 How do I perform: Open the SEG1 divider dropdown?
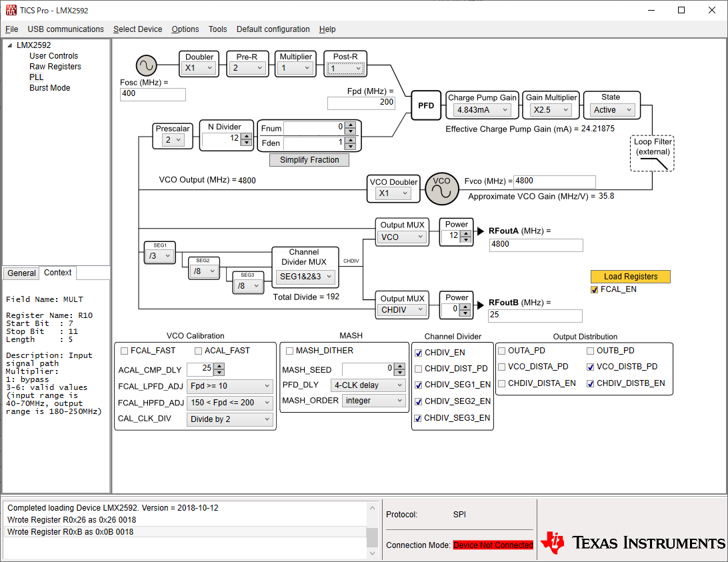160,256
